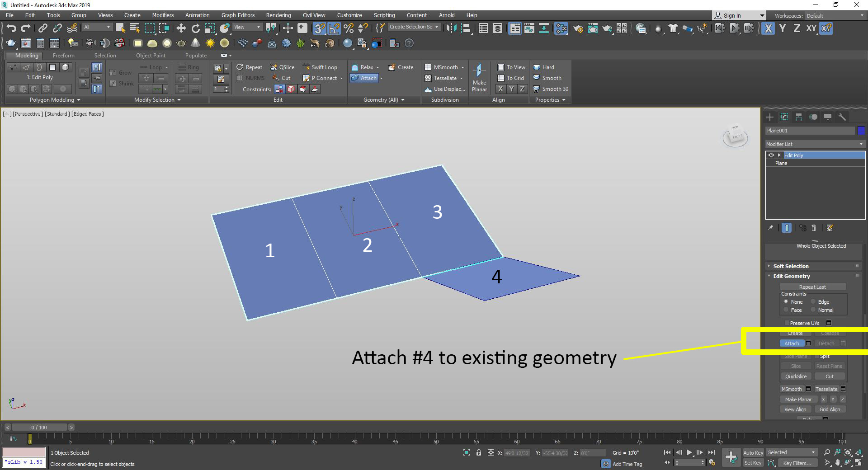Click the Undo icon on the main toolbar
Viewport: 868px width, 470px height.
(x=11, y=28)
